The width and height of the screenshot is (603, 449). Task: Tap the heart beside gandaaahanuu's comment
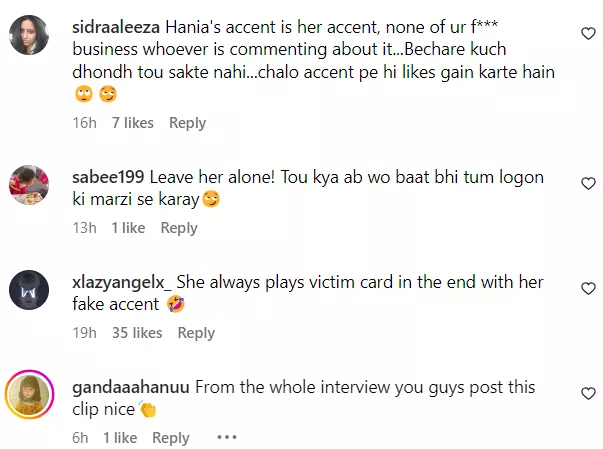(x=588, y=394)
